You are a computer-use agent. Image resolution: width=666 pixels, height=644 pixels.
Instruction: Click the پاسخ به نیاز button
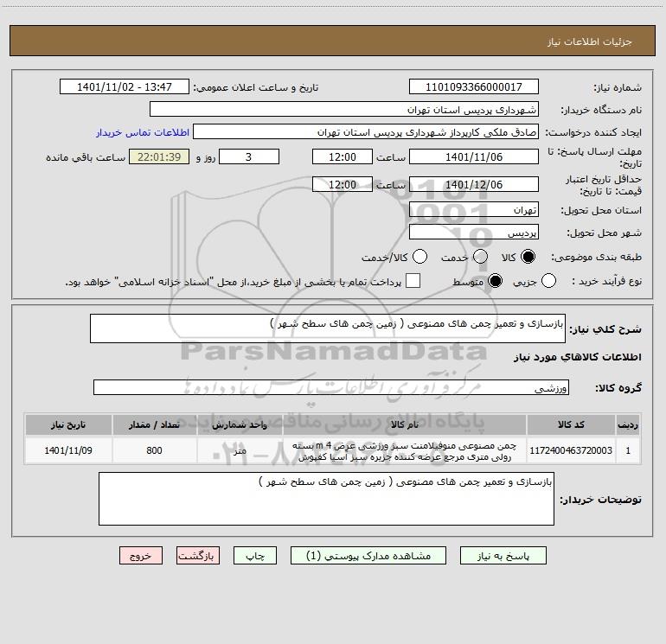[503, 556]
